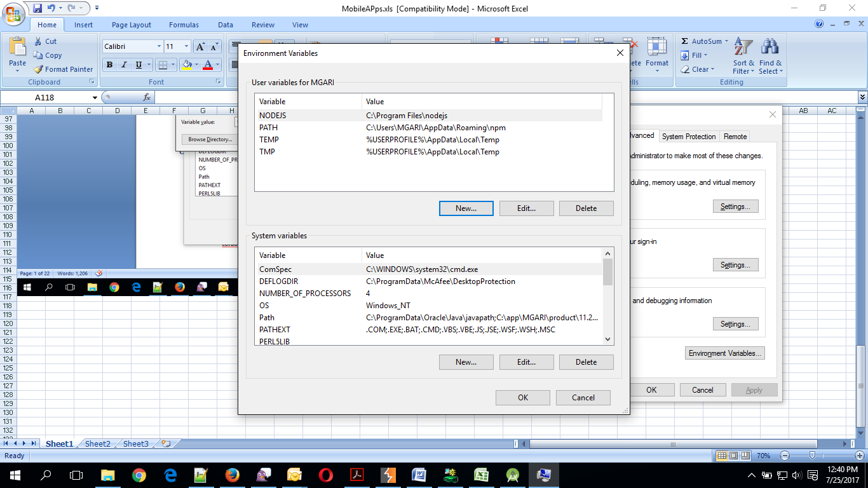The width and height of the screenshot is (868, 488).
Task: Open the Formulas ribbon tab
Action: (184, 25)
